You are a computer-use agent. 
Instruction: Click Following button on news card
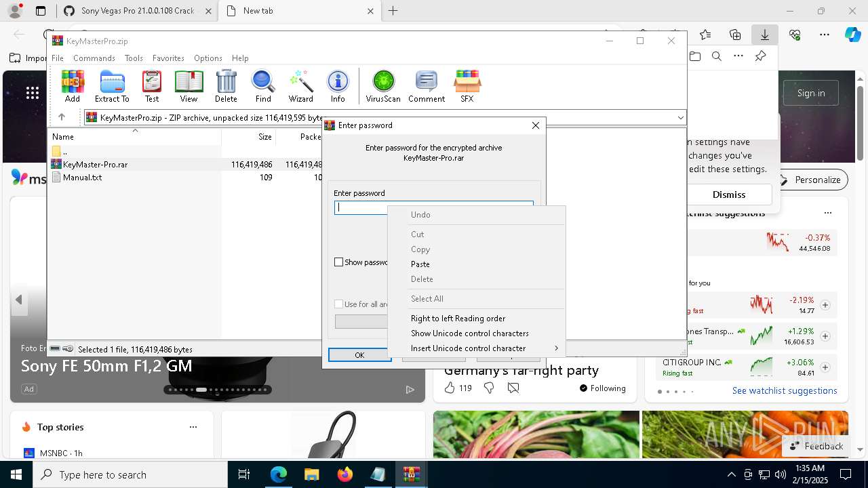[x=602, y=388]
